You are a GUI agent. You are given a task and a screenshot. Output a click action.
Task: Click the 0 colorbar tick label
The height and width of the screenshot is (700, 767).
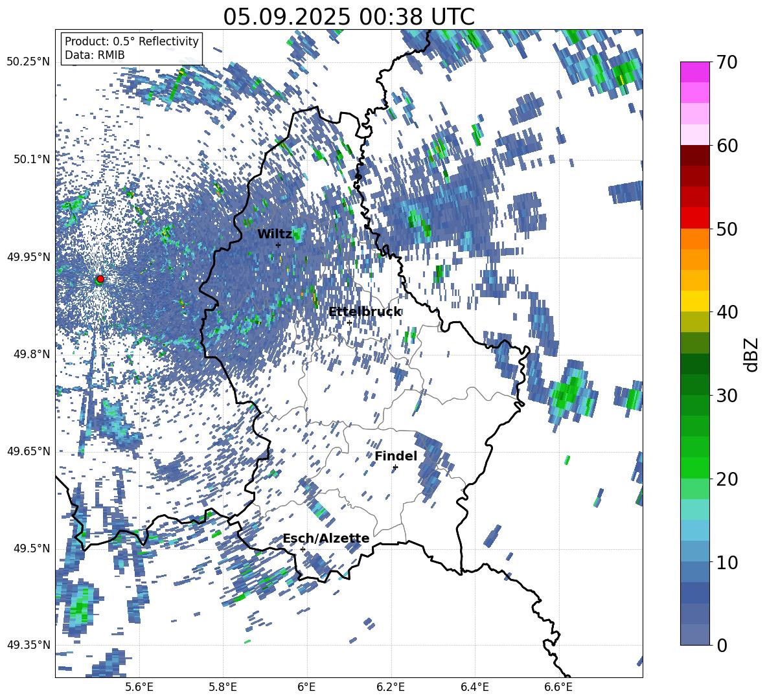pos(722,645)
